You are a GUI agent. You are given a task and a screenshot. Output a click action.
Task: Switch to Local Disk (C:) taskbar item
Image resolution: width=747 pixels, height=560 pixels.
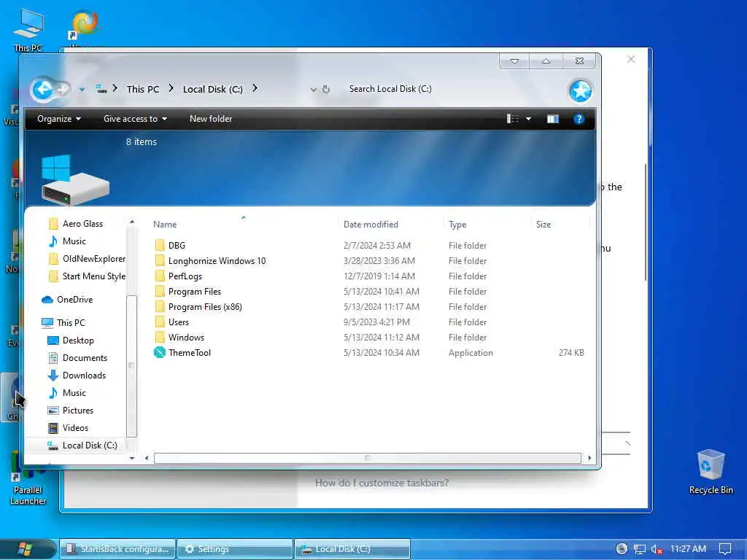(352, 549)
